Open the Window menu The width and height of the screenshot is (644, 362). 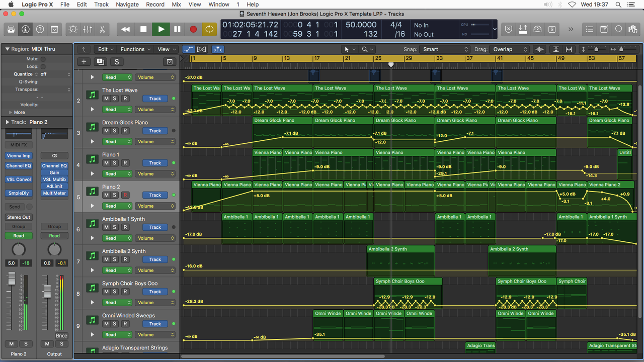click(219, 5)
